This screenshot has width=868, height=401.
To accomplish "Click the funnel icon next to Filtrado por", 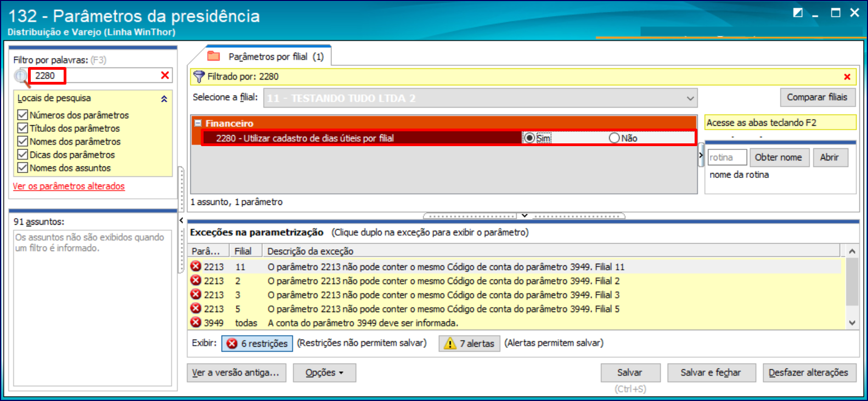I will 199,77.
